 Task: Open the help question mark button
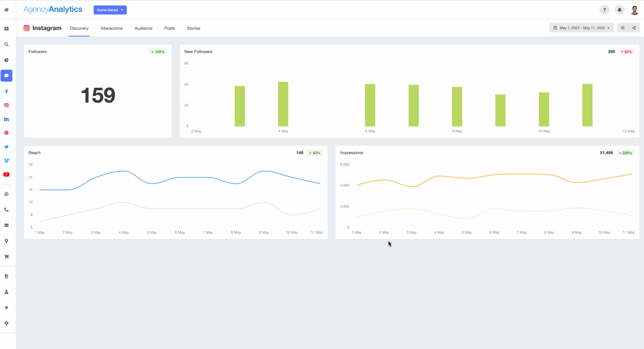605,9
